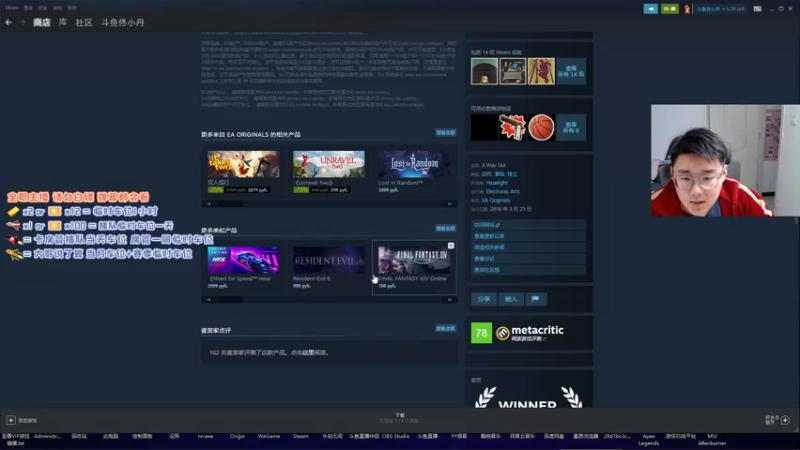Open the user avatar in title bar
Image resolution: width=800 pixels, height=450 pixels.
click(687, 9)
